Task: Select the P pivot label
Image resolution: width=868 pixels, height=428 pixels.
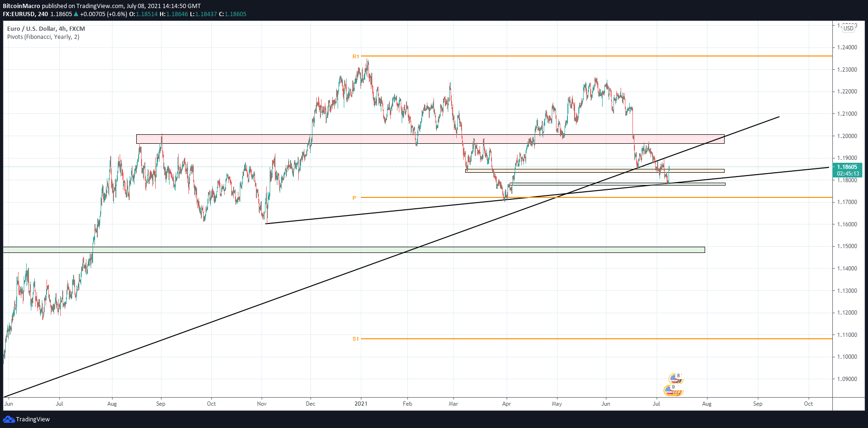Action: pos(354,198)
